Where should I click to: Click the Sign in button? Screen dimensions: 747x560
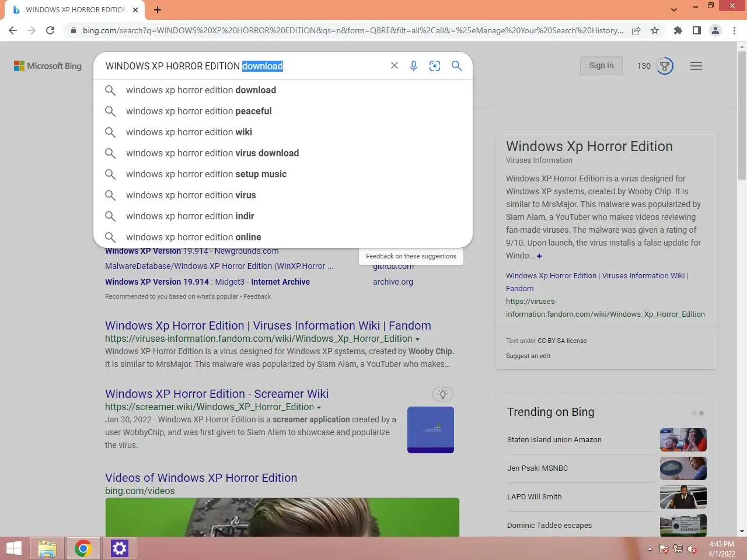pyautogui.click(x=601, y=66)
